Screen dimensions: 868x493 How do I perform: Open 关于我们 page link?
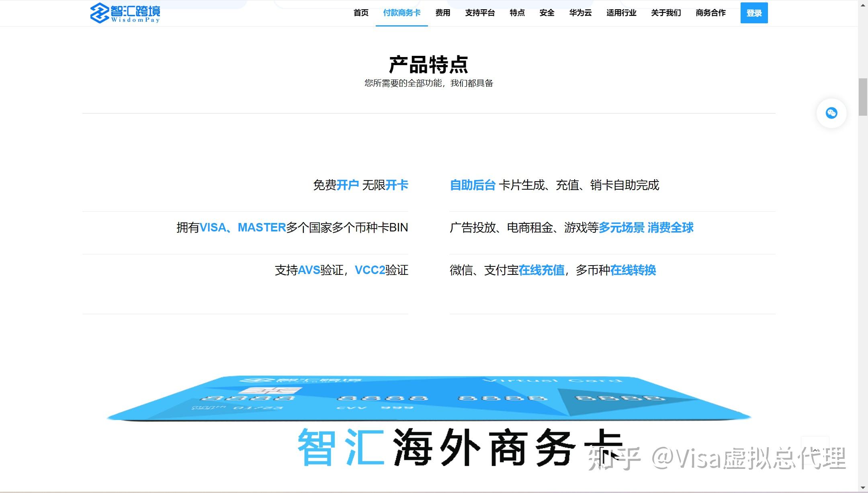pyautogui.click(x=666, y=13)
